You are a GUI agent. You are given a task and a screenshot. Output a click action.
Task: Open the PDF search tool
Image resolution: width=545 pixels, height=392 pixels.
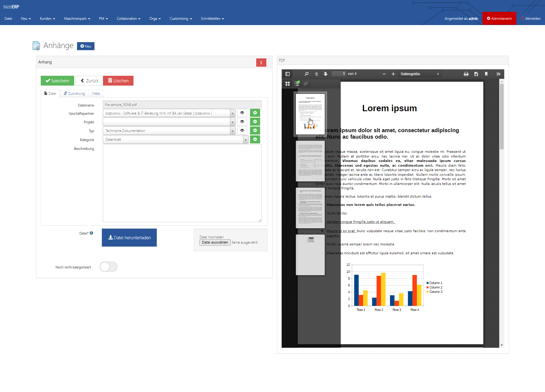(307, 74)
